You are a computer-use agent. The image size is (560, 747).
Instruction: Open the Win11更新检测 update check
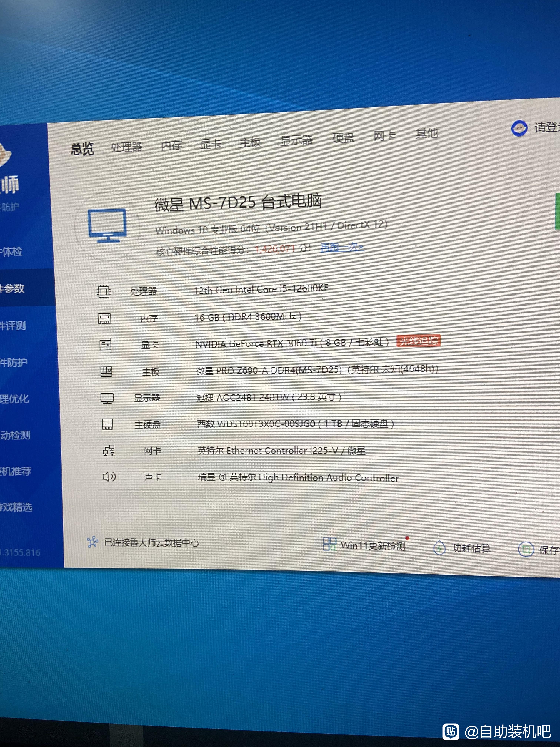point(373,545)
